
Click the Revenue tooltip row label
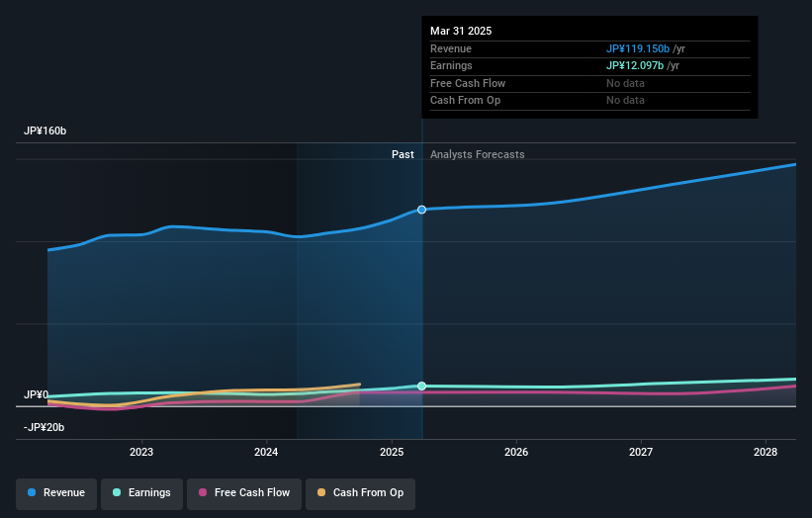pos(451,48)
